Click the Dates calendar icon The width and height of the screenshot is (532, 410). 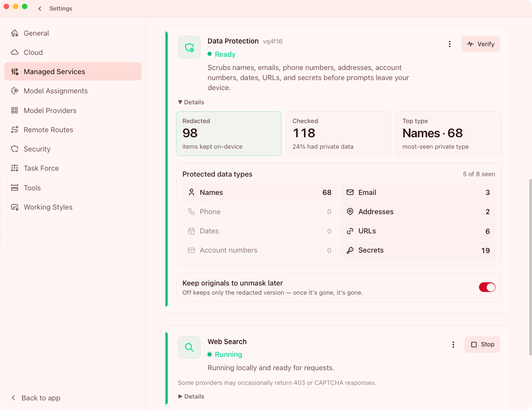point(192,231)
